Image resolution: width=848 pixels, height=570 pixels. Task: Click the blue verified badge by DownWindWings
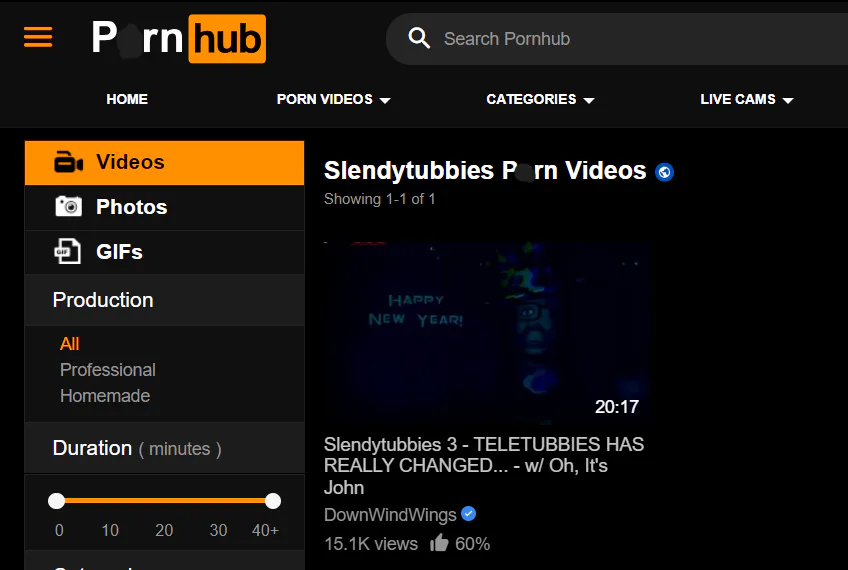pyautogui.click(x=468, y=514)
